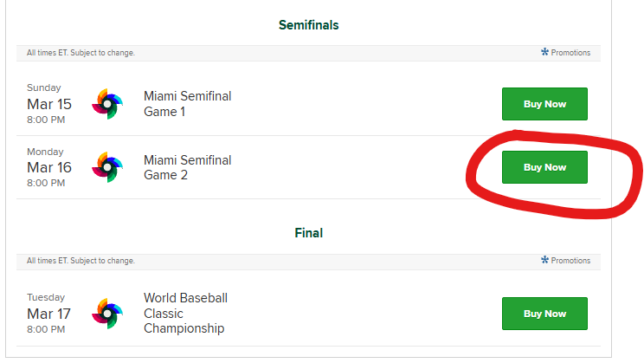Select the Miami Semifinal Game 1 title

[188, 104]
